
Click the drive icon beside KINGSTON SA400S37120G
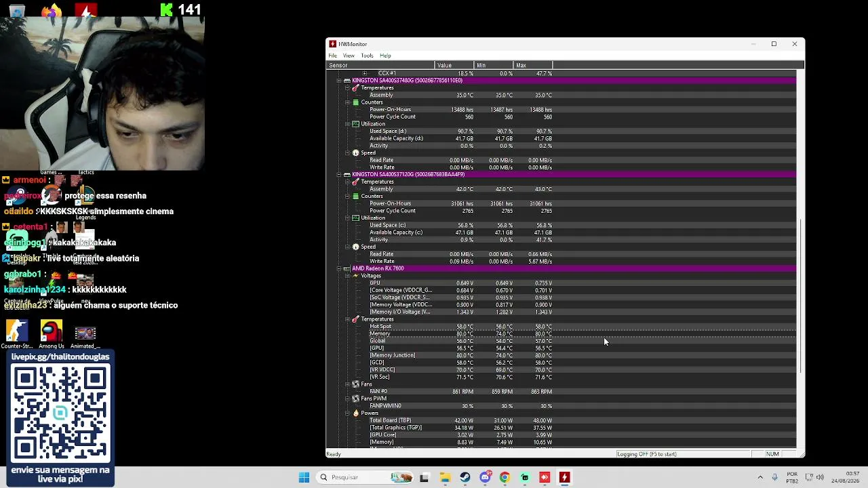347,175
